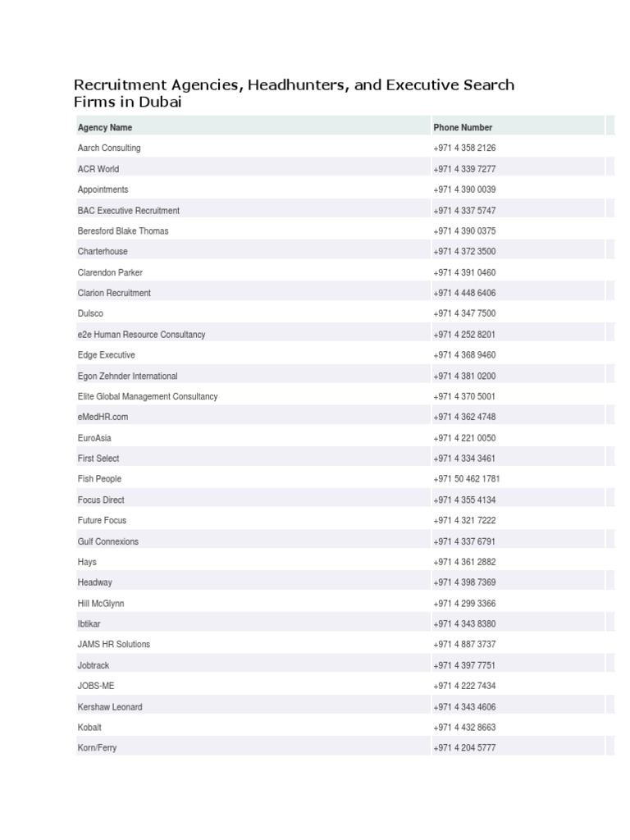Select e2e Human Resource Consultancy

click(141, 335)
